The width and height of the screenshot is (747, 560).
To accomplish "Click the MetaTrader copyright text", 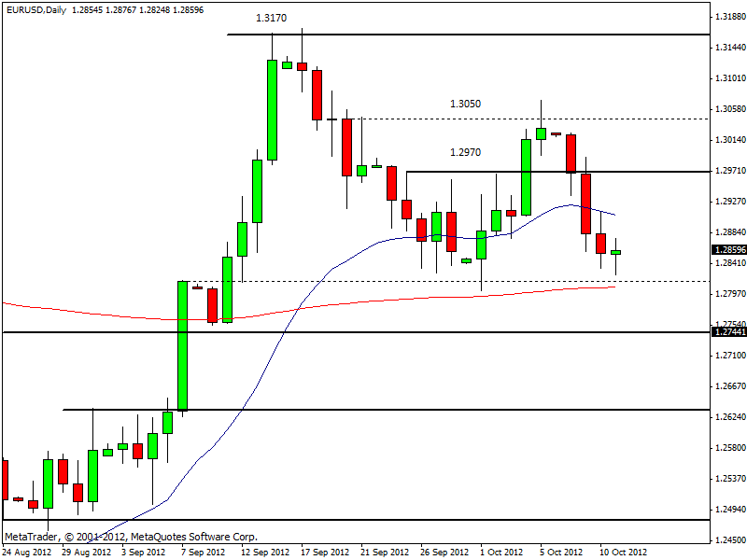I will click(x=131, y=537).
